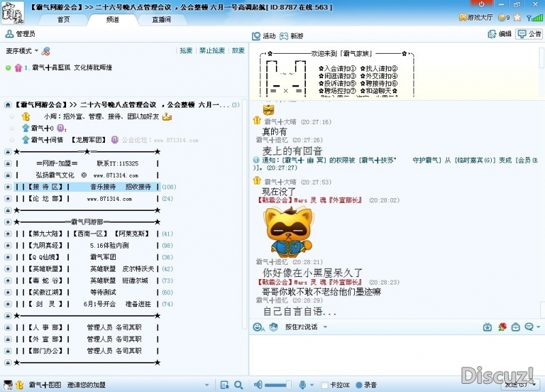Image resolution: width=545 pixels, height=392 pixels.
Task: Open the 麦序模式 mode dropdown
Action: pyautogui.click(x=20, y=51)
